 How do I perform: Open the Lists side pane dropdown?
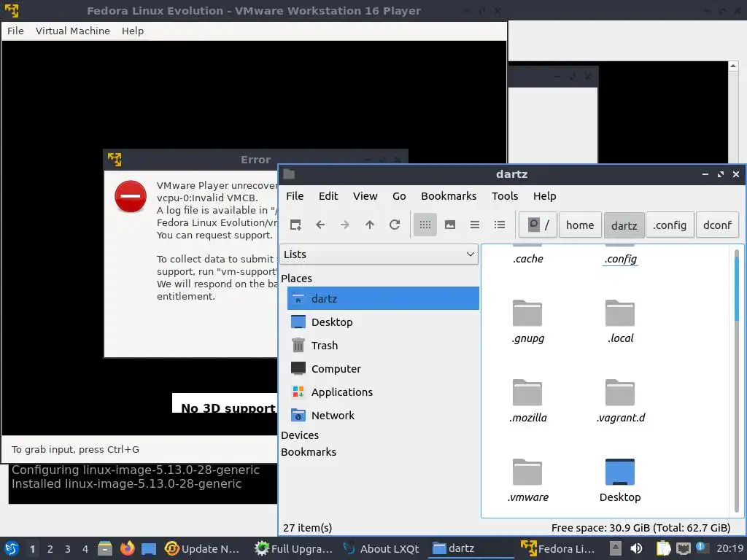coord(379,254)
